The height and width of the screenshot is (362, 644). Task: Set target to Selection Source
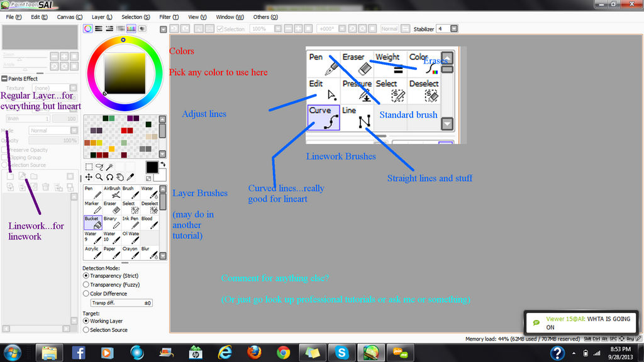click(106, 329)
